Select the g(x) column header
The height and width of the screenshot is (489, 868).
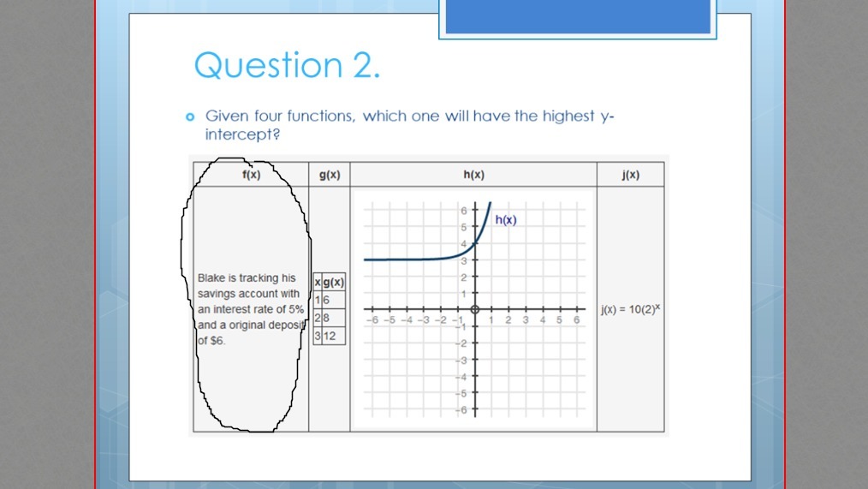point(330,175)
